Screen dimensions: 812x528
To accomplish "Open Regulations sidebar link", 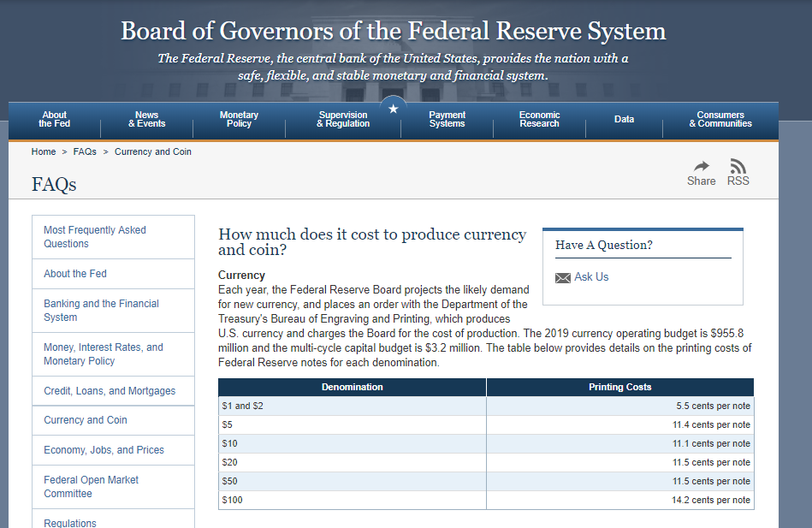I will pos(113,519).
